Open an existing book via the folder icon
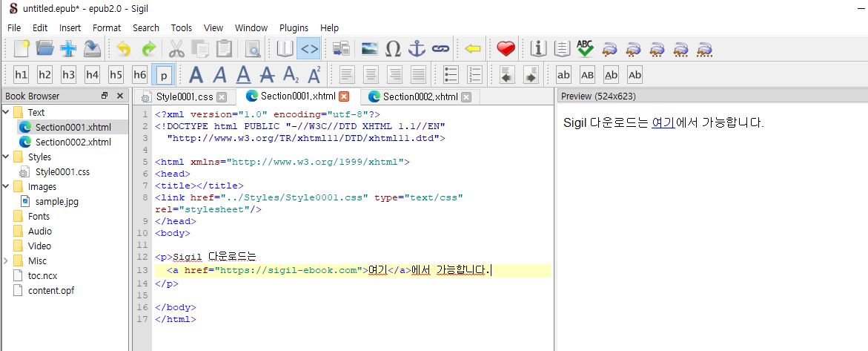Viewport: 868px width, 351px height. [44, 49]
